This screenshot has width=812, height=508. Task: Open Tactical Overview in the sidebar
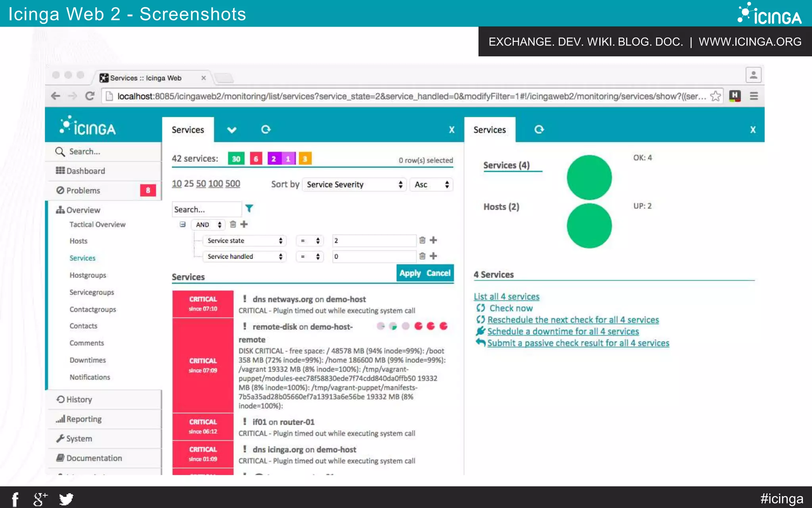point(98,225)
